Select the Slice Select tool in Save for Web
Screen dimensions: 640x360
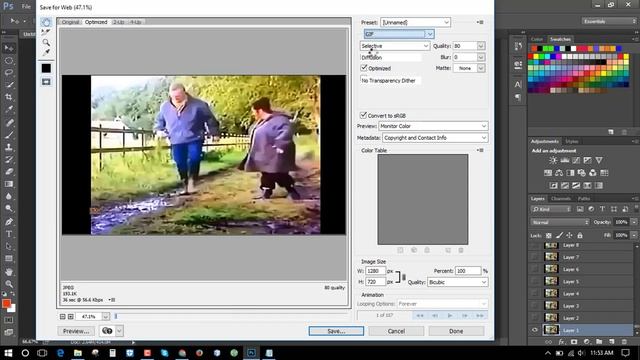(46, 32)
